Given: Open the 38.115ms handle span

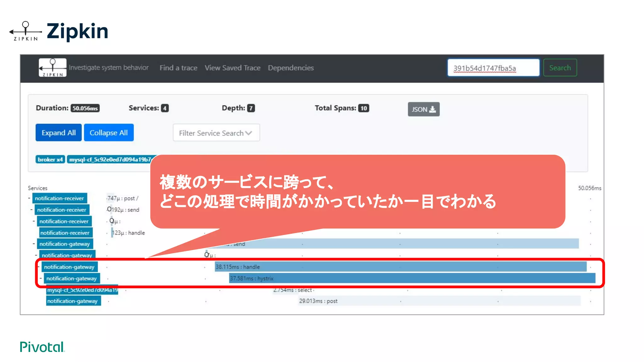Looking at the screenshot, I should pos(401,267).
